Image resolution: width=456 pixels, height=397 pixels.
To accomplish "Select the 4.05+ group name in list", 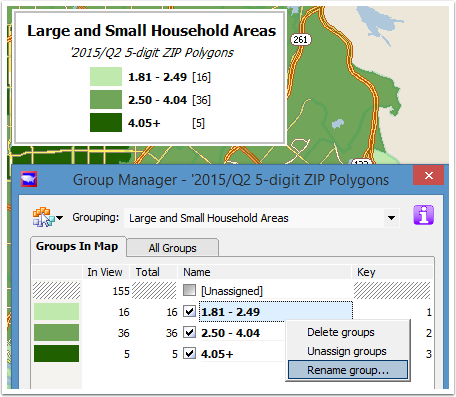I will tap(217, 354).
